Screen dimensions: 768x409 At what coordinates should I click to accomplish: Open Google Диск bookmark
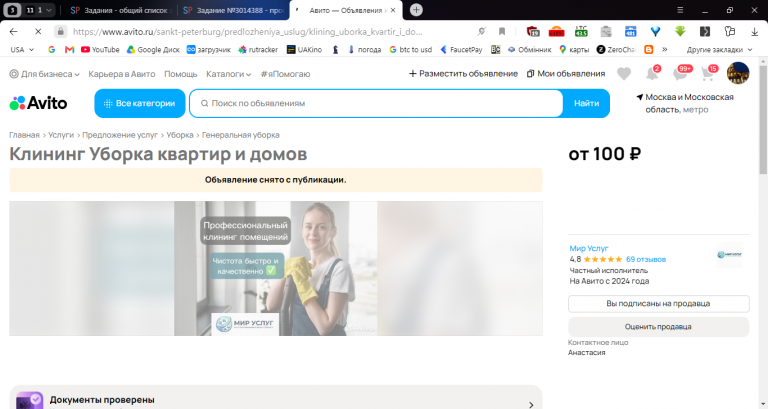click(153, 49)
